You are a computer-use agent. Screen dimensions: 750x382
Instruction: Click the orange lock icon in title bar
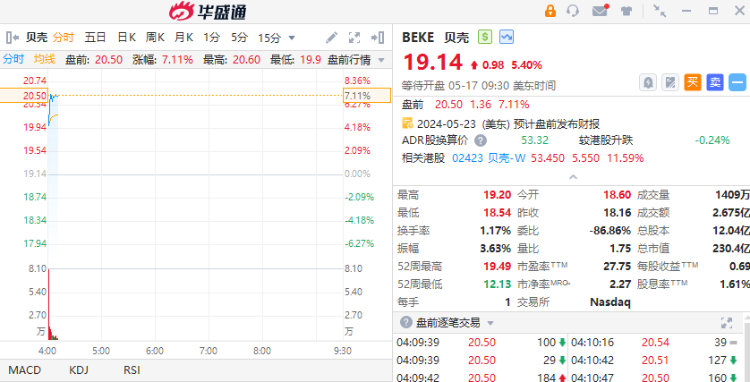point(550,11)
